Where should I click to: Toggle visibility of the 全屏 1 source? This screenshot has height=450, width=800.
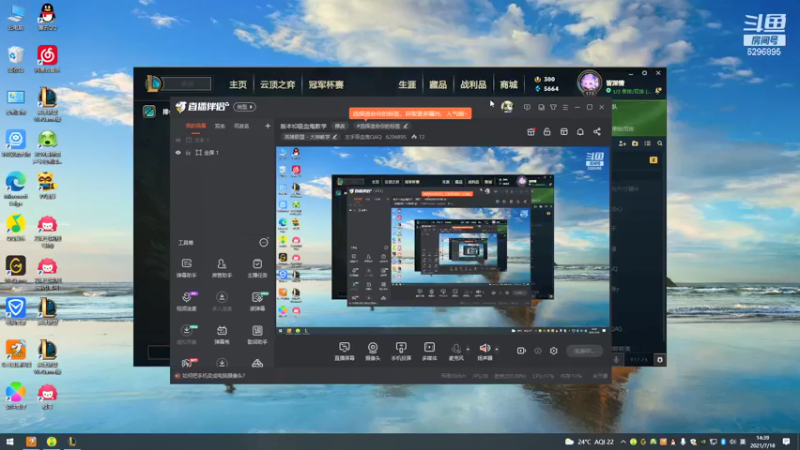coord(178,153)
